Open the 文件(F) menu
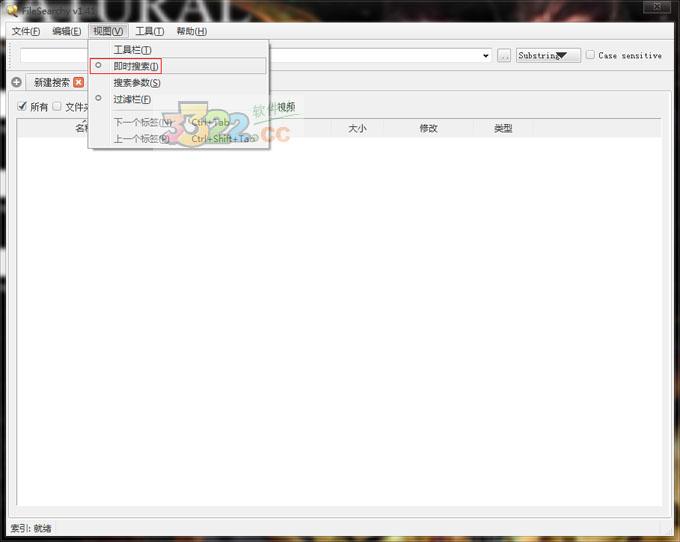This screenshot has height=542, width=680. click(x=26, y=31)
